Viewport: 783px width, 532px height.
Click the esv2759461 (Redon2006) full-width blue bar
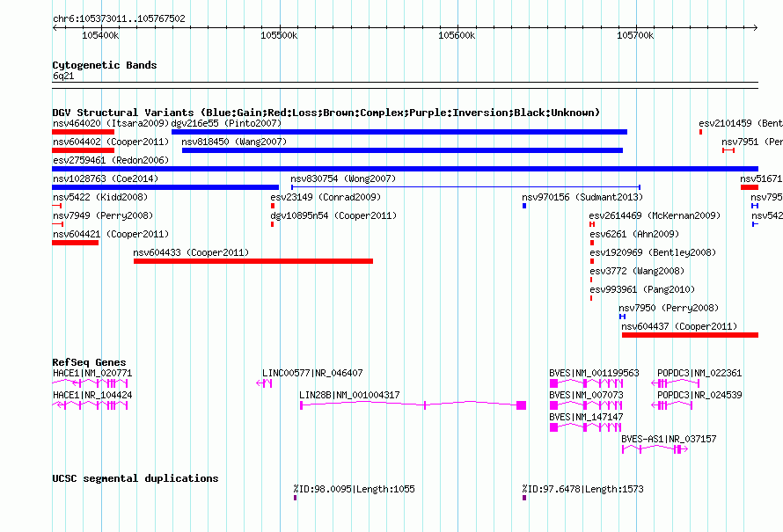tap(405, 169)
